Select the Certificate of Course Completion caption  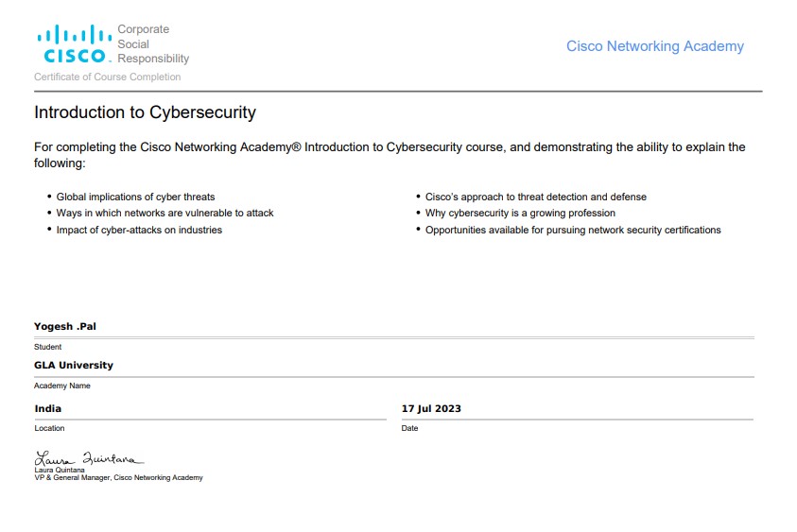click(107, 77)
